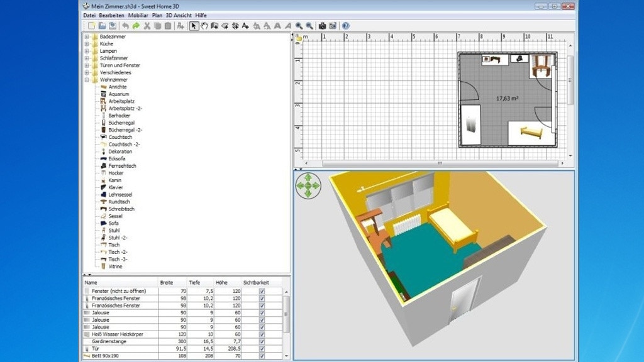Select Klavier in the catalog tree
The height and width of the screenshot is (362, 644).
(116, 187)
